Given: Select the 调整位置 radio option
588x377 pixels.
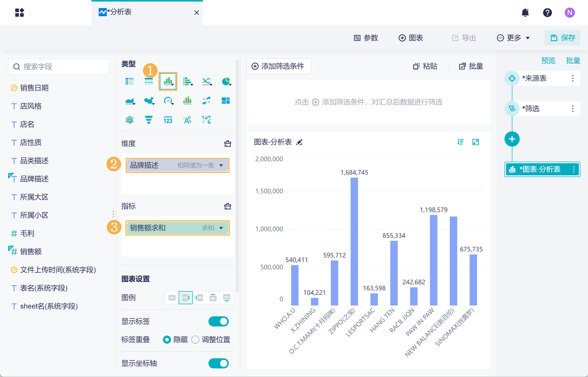Looking at the screenshot, I should point(195,340).
